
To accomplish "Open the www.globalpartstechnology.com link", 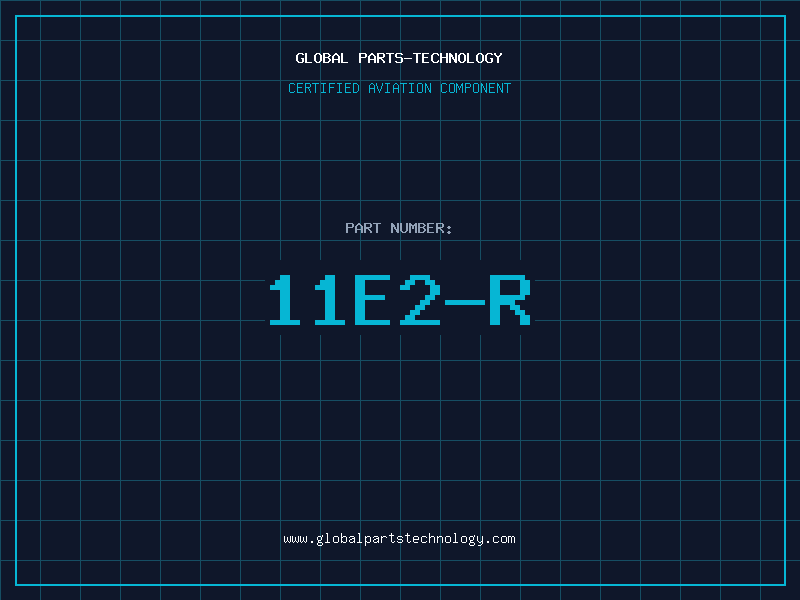I will 399,539.
